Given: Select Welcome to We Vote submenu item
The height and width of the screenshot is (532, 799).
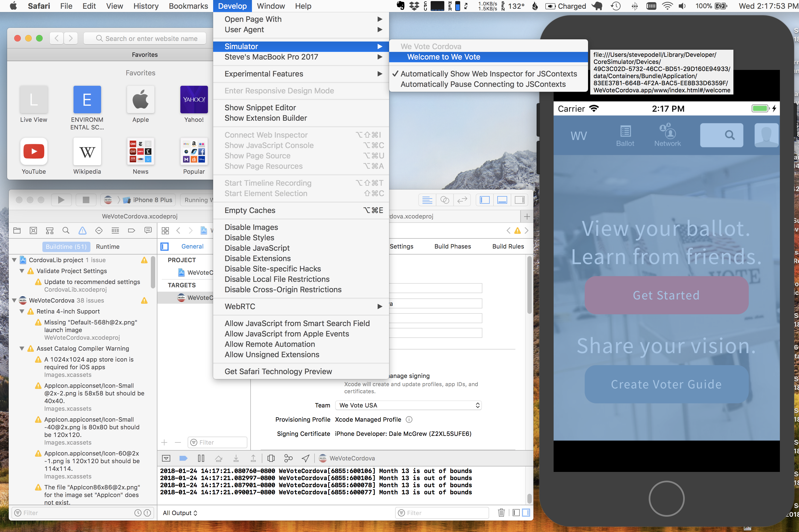Looking at the screenshot, I should [x=443, y=57].
